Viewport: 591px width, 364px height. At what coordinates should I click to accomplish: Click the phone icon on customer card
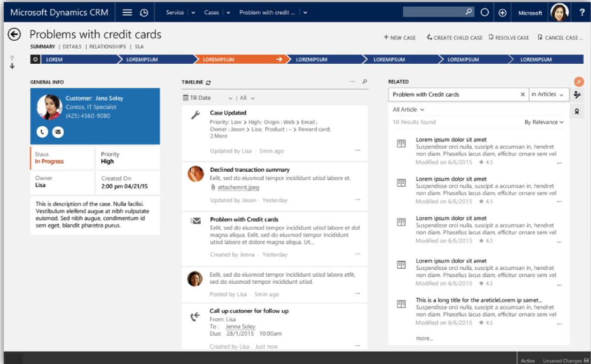42,131
